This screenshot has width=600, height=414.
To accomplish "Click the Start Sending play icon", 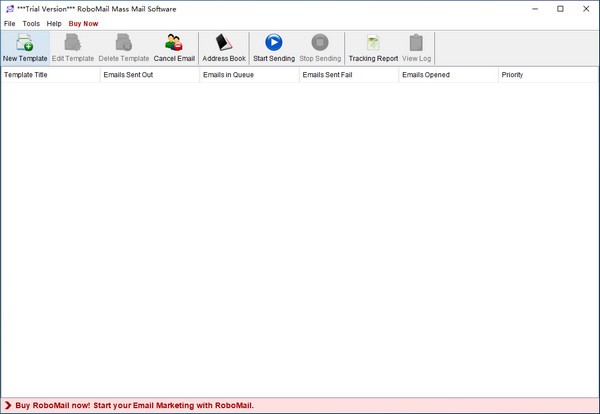I will (273, 43).
